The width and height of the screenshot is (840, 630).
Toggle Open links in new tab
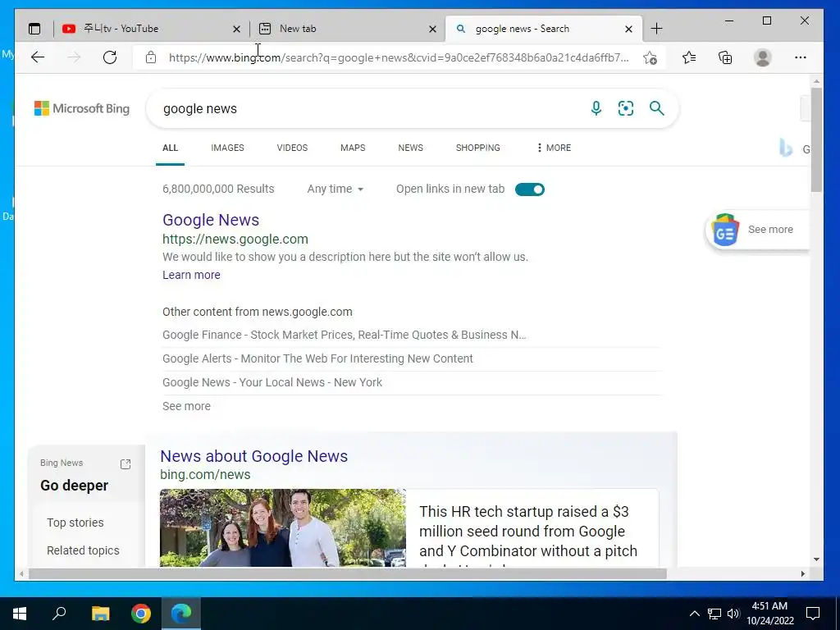(529, 189)
